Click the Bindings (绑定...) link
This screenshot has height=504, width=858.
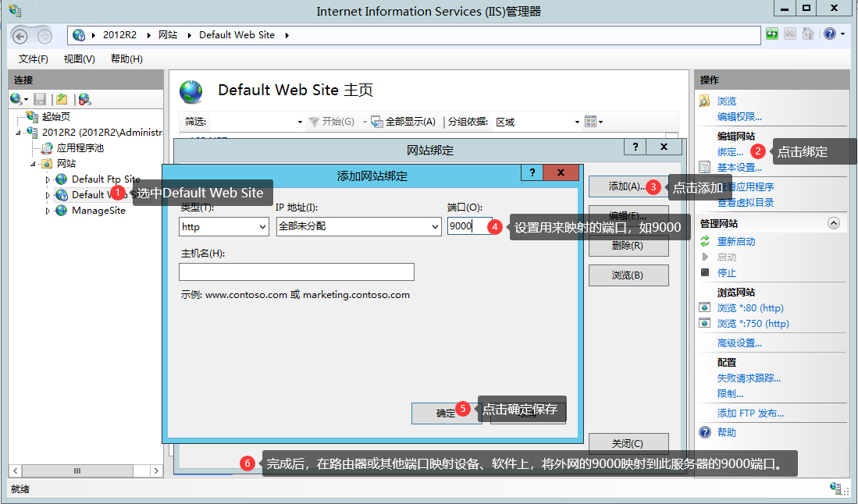pos(730,152)
